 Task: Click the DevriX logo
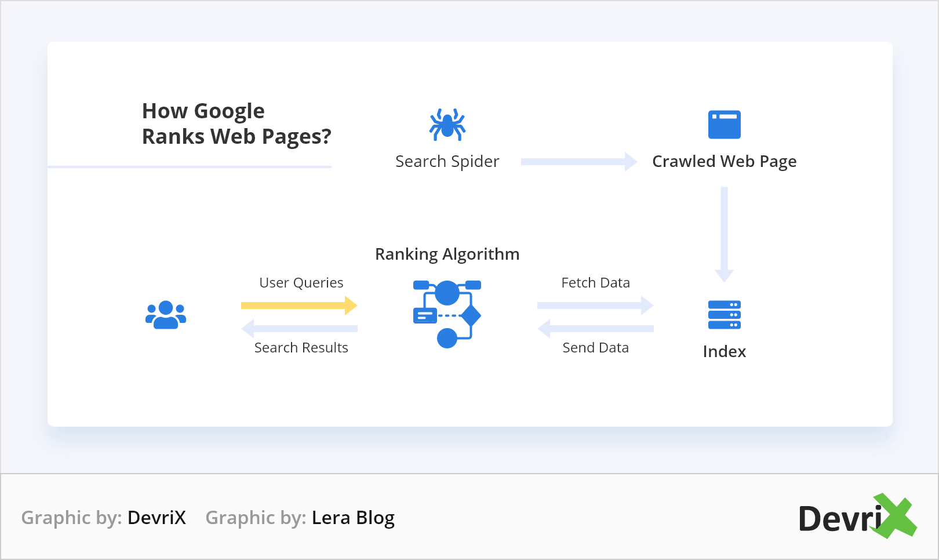point(857,516)
